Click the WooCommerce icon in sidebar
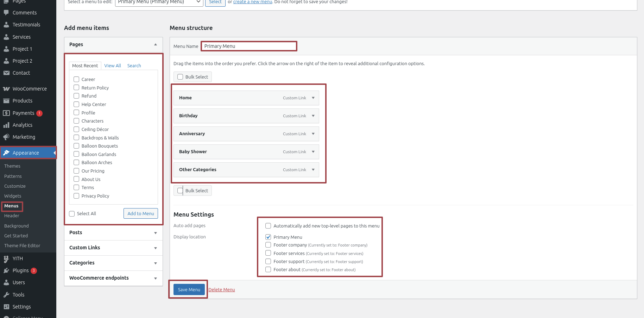The width and height of the screenshot is (644, 318). [6, 89]
